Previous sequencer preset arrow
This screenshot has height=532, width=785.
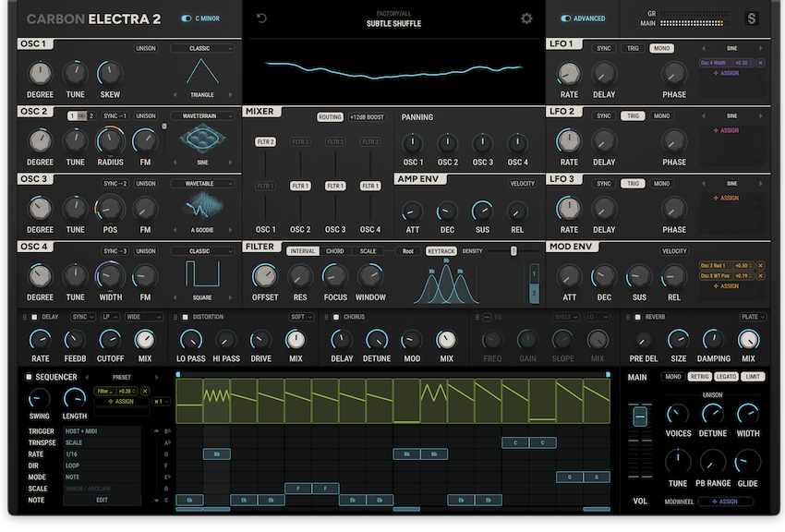[87, 377]
